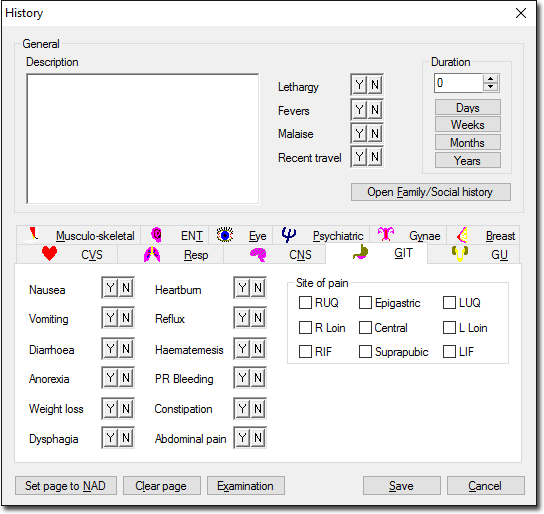Viewport: 544px width, 514px height.
Task: Click the uterus icon for Gynae
Action: tap(386, 234)
